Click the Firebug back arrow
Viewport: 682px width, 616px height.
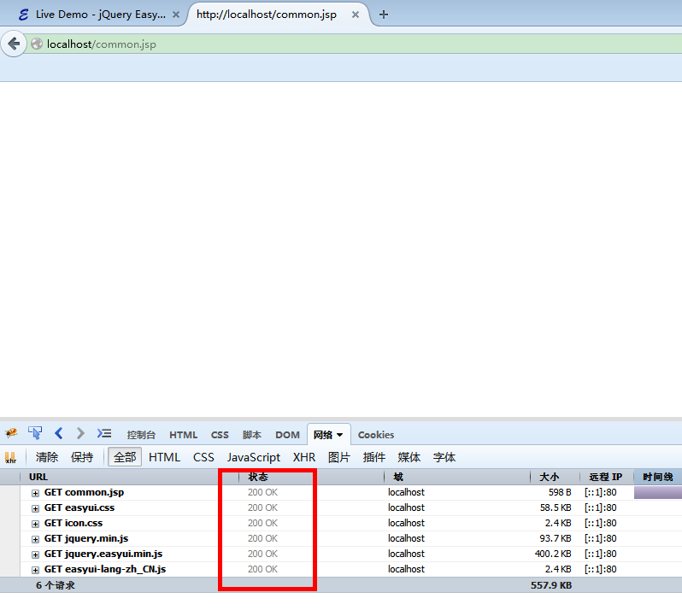point(59,434)
